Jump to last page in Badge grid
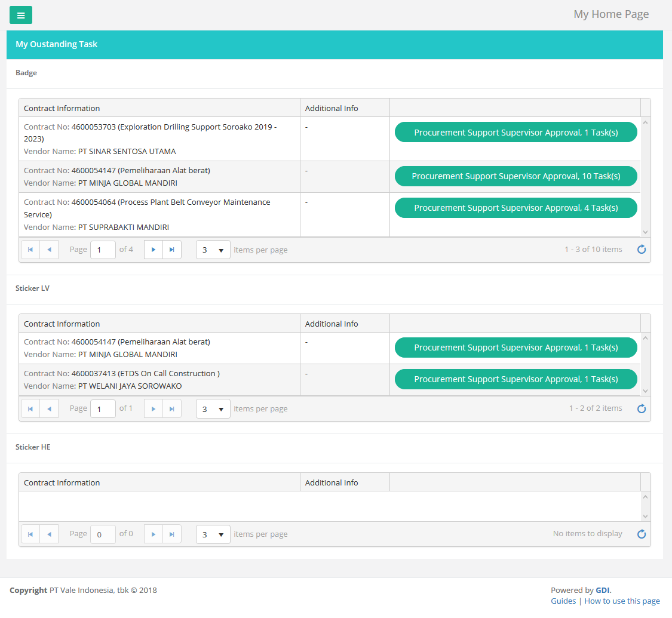 pos(172,250)
